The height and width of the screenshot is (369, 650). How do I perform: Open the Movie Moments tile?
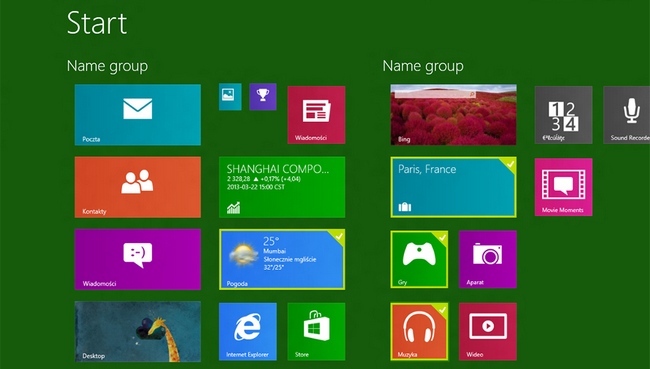563,187
